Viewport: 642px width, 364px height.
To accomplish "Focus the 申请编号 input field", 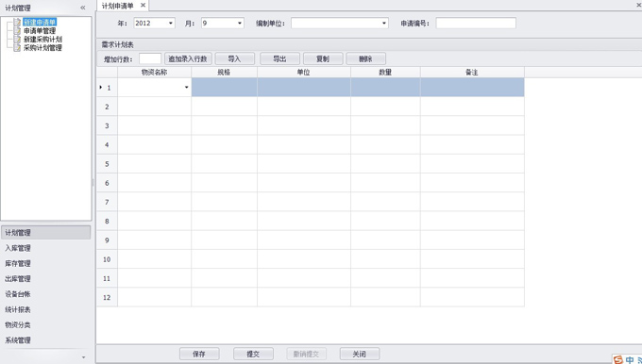I will [476, 24].
